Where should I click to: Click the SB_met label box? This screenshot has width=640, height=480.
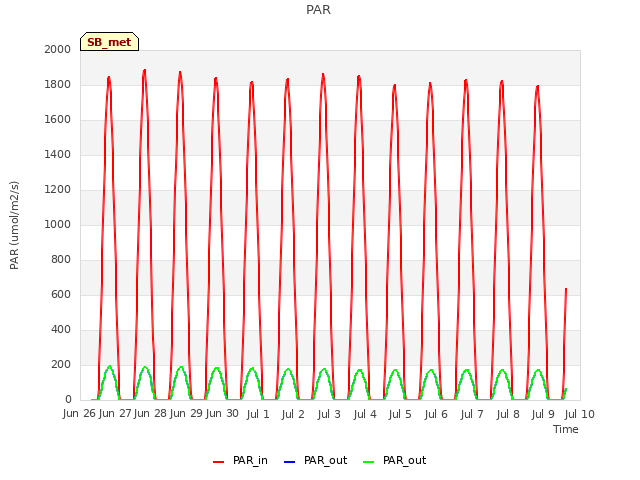pos(109,42)
